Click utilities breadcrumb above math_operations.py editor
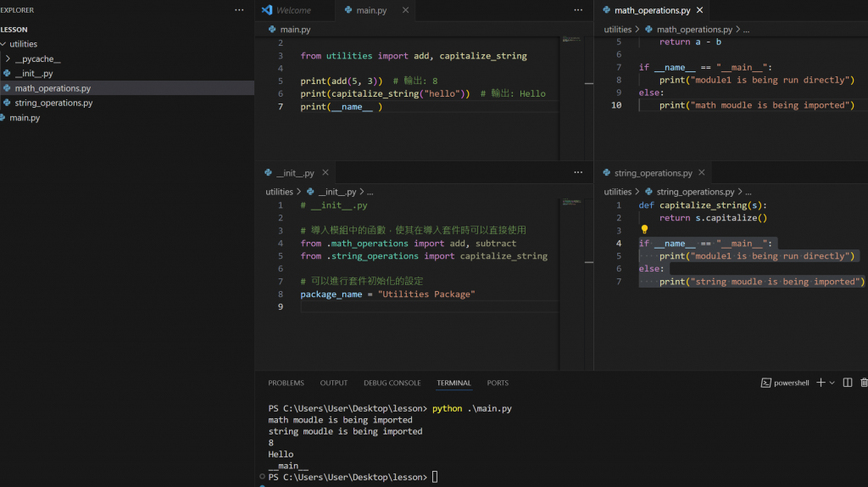Viewport: 868px width, 487px height. [617, 30]
